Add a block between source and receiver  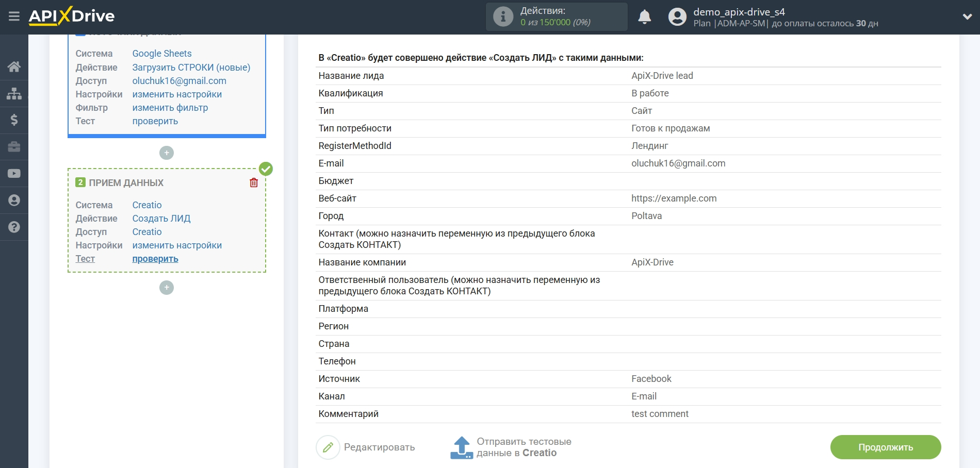pyautogui.click(x=167, y=153)
